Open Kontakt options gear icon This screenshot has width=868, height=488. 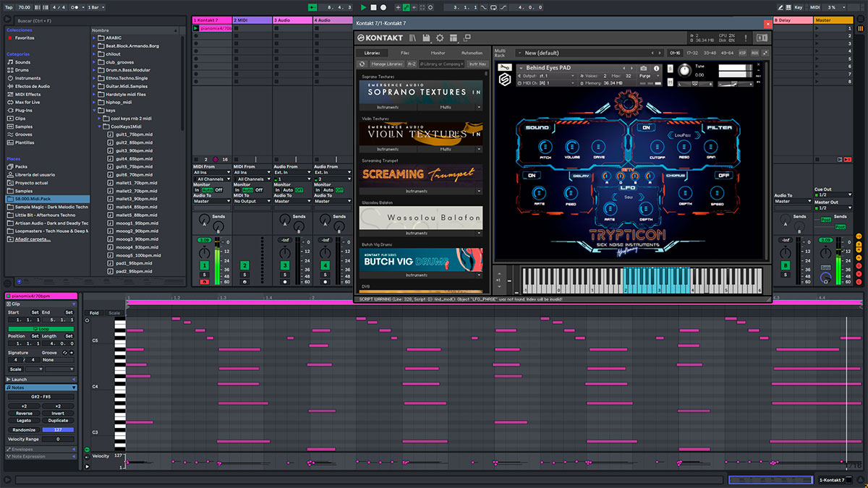click(x=439, y=38)
